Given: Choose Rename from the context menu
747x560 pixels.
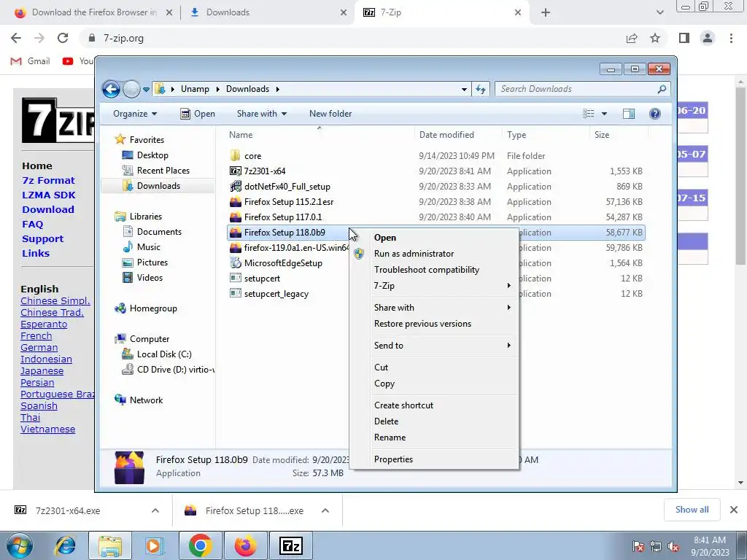Looking at the screenshot, I should coord(443,437).
